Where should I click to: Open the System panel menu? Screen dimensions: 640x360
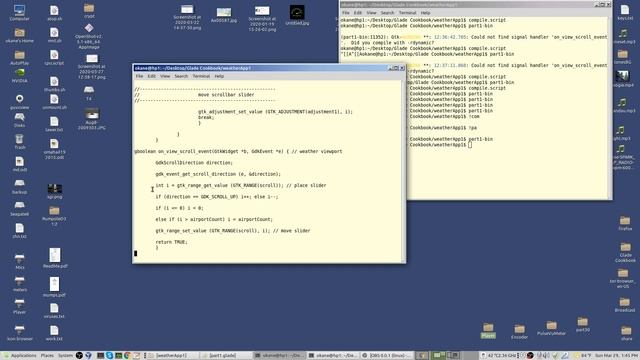[65, 356]
